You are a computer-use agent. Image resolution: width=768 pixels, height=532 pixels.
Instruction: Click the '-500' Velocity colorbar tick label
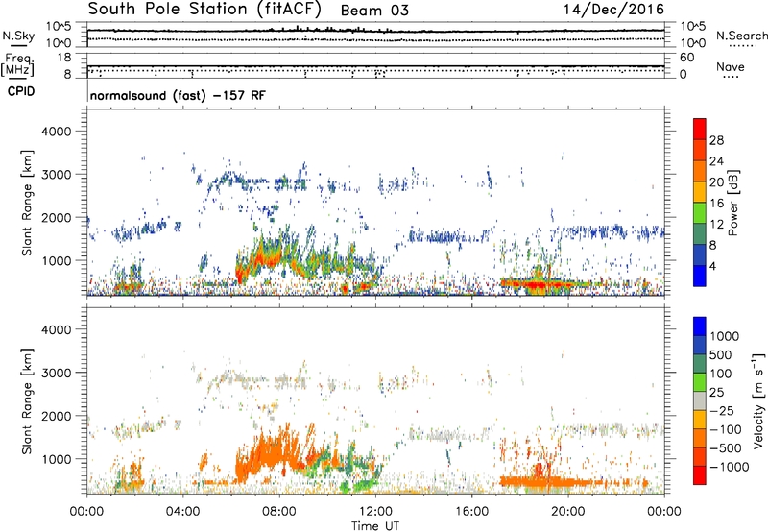point(725,448)
